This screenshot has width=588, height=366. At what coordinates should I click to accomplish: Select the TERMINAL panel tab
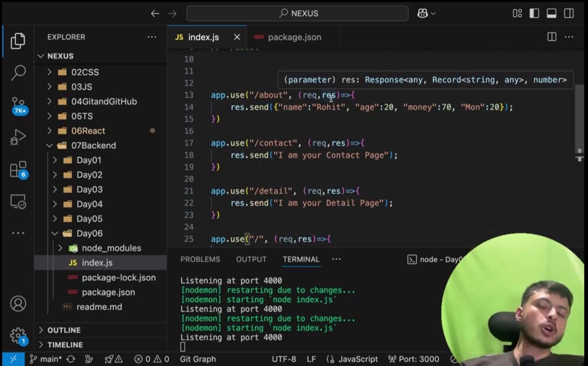click(301, 260)
